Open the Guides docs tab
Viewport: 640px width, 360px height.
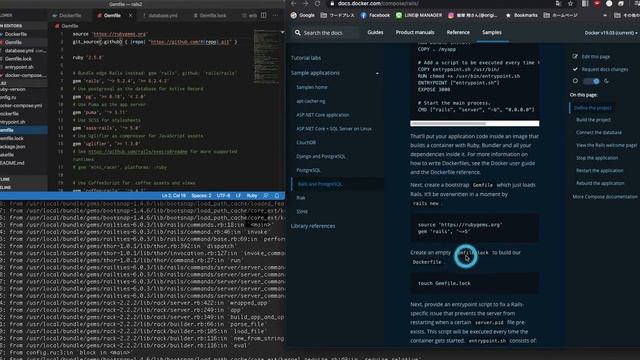click(375, 32)
